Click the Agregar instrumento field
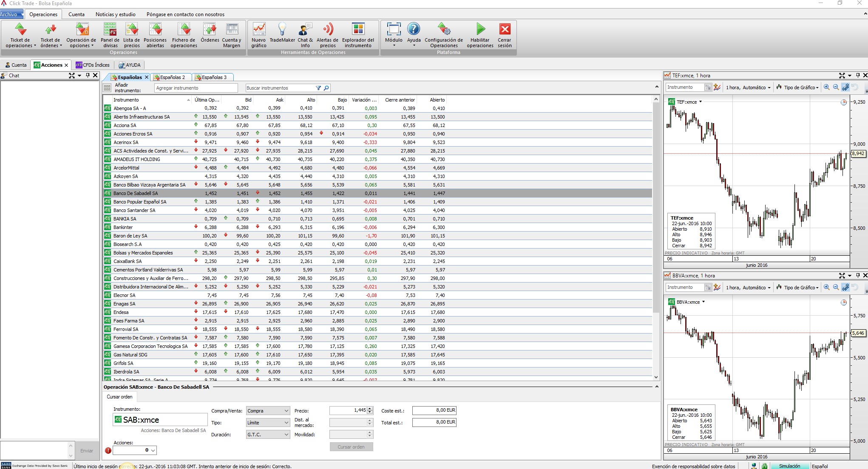Image resolution: width=868 pixels, height=469 pixels. (196, 88)
